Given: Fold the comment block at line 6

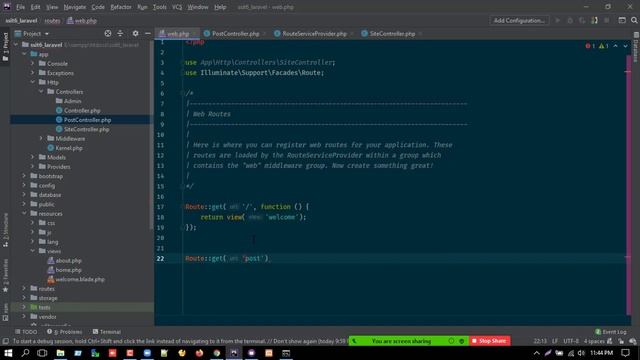Looking at the screenshot, I should coord(182,93).
